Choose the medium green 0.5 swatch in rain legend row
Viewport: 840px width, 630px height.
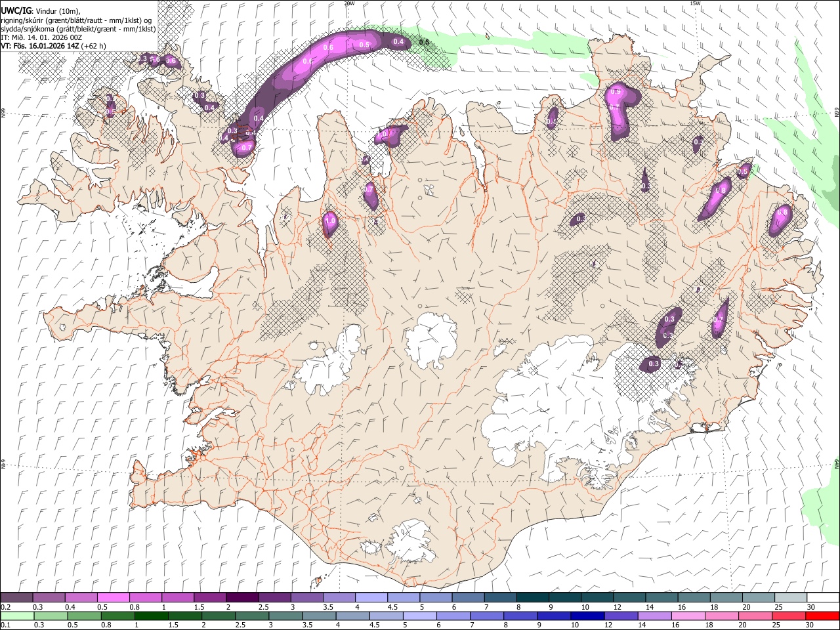point(85,616)
